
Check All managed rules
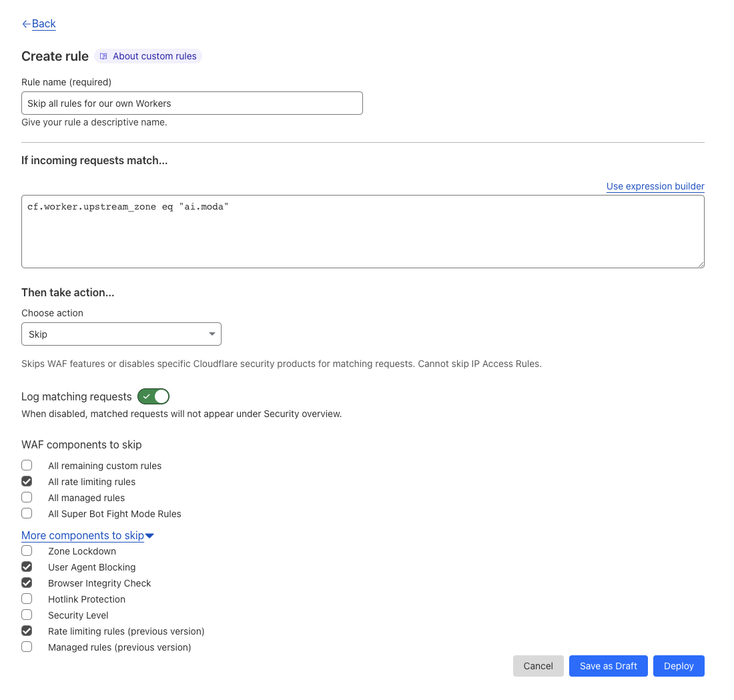(26, 496)
